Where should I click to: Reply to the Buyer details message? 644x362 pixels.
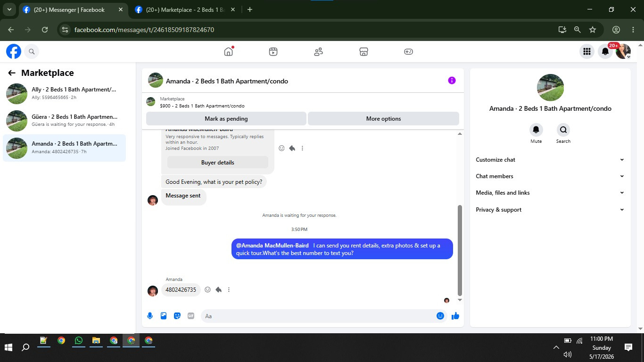(x=292, y=148)
